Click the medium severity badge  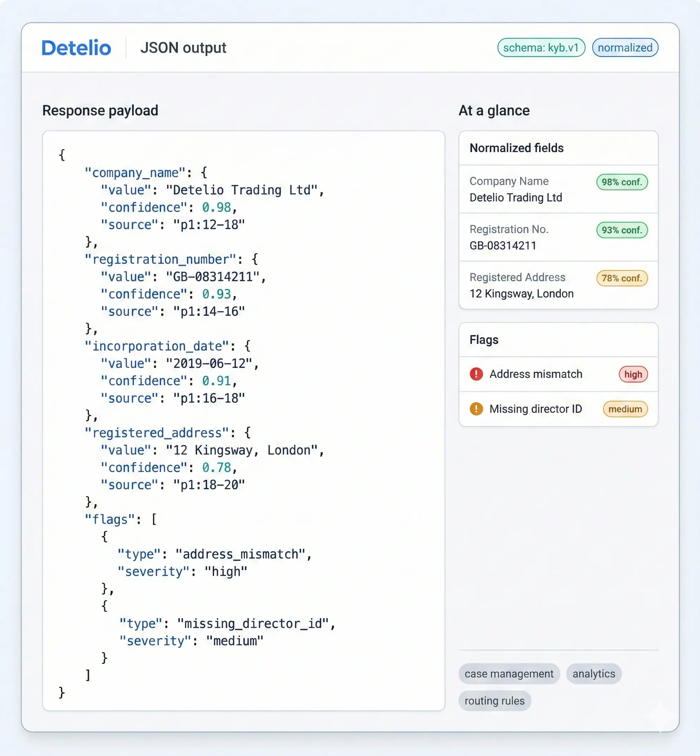point(626,409)
